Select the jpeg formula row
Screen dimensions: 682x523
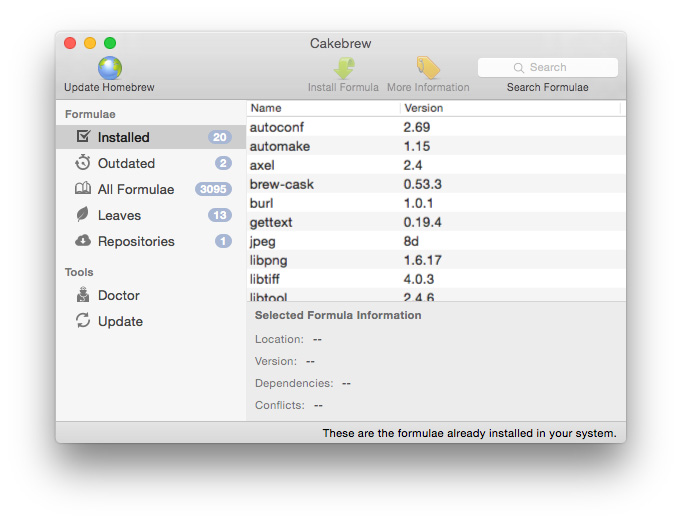pos(436,241)
